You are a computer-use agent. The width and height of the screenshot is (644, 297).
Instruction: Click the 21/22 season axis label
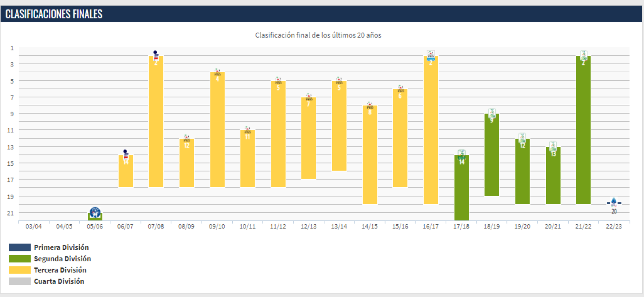point(583,226)
